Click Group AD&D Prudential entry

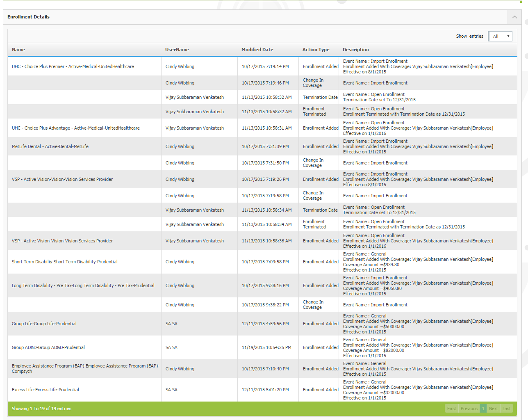pos(48,347)
